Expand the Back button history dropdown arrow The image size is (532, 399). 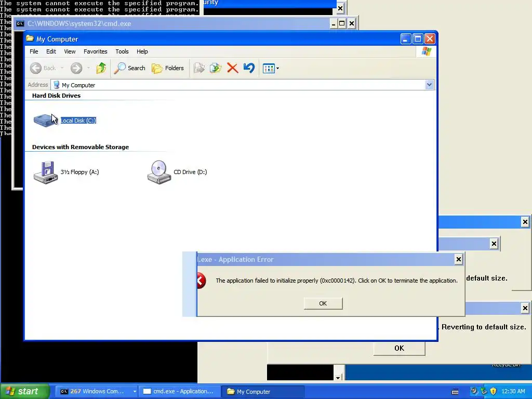coord(62,68)
